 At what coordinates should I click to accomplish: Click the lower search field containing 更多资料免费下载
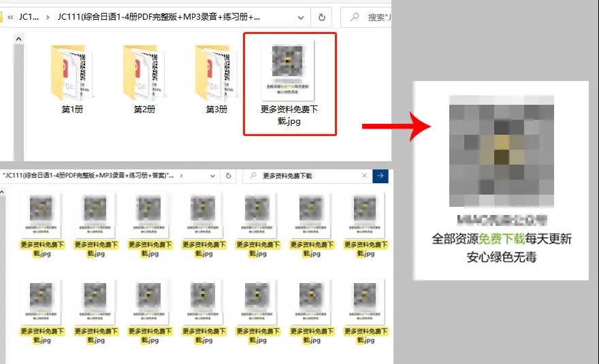(x=308, y=176)
